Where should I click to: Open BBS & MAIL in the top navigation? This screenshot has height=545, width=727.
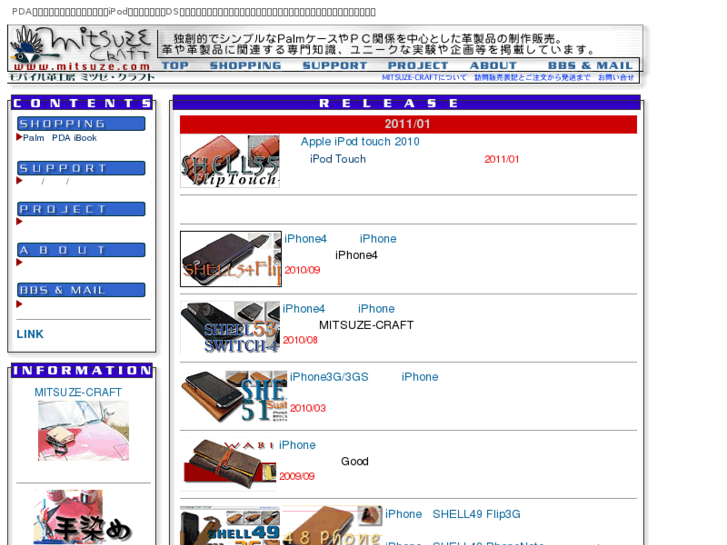pos(590,66)
